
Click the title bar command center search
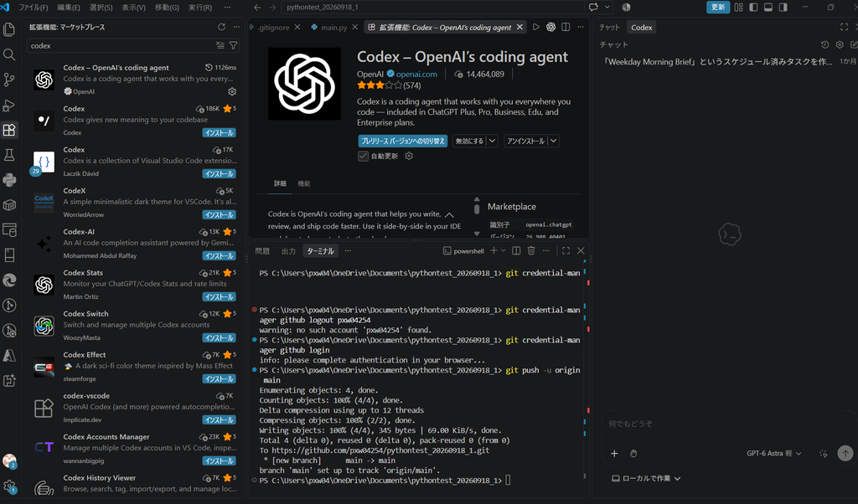pos(432,7)
